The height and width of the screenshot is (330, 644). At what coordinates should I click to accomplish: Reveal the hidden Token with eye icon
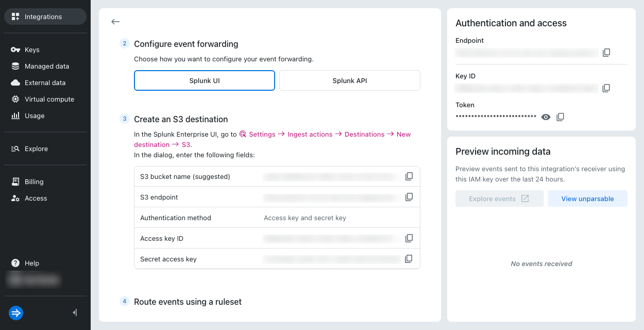pyautogui.click(x=546, y=117)
